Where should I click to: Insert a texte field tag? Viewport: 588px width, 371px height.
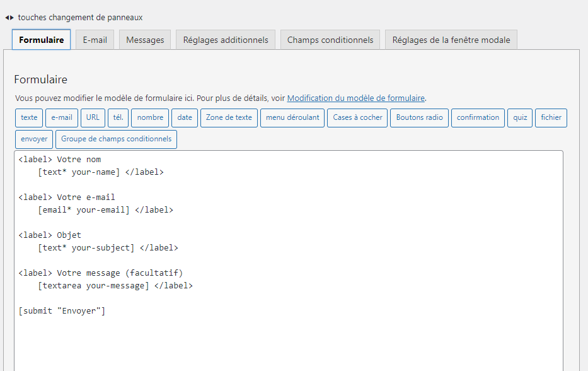pyautogui.click(x=29, y=118)
